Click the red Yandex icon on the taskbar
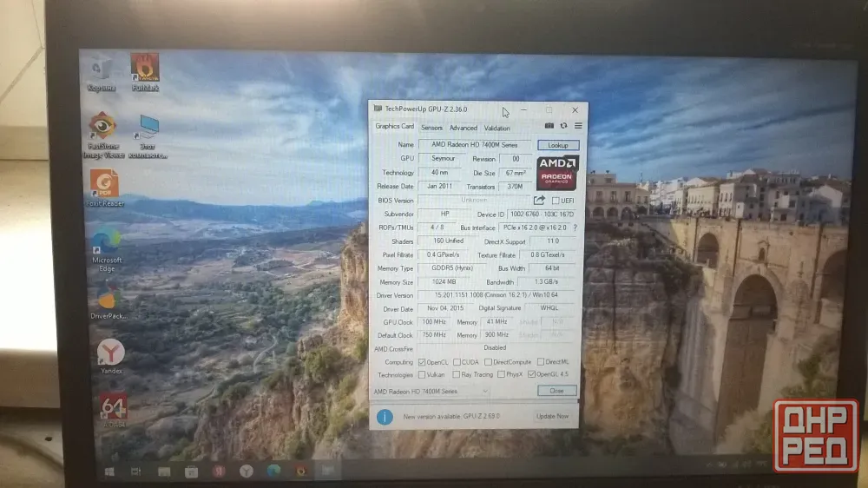Viewport: 868px width, 488px height. 220,472
